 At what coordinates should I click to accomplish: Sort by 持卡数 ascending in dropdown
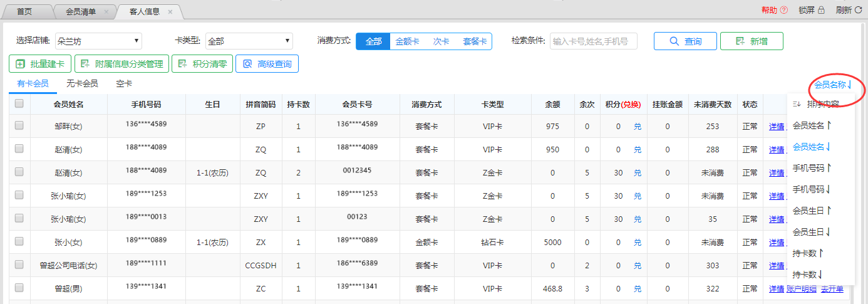809,253
